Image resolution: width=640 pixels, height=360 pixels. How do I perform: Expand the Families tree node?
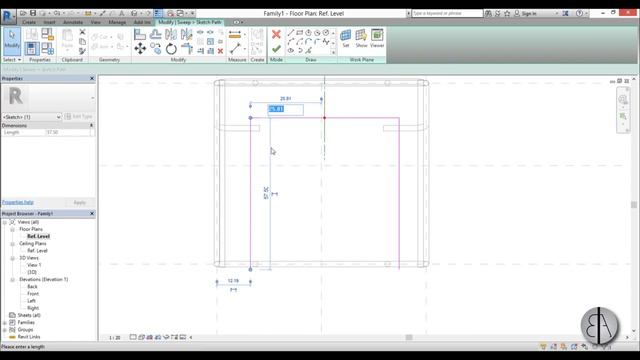pos(4,322)
